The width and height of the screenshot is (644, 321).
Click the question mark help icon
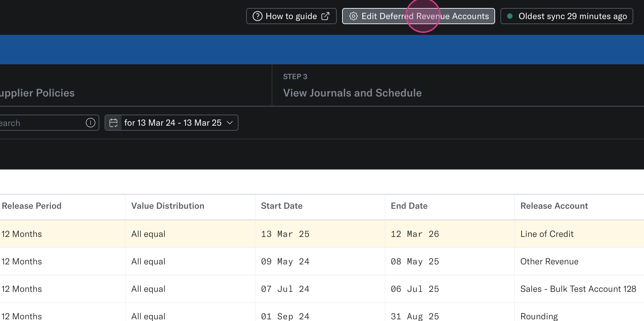(257, 16)
